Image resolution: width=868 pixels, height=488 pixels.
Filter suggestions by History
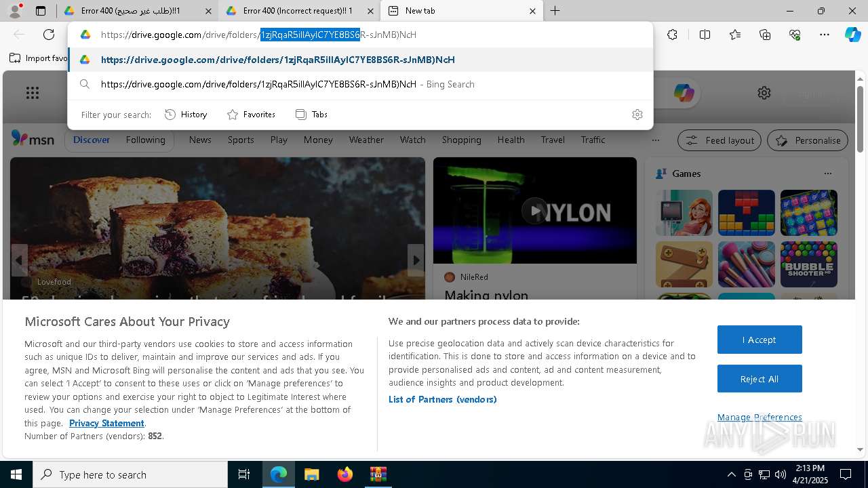pyautogui.click(x=186, y=115)
